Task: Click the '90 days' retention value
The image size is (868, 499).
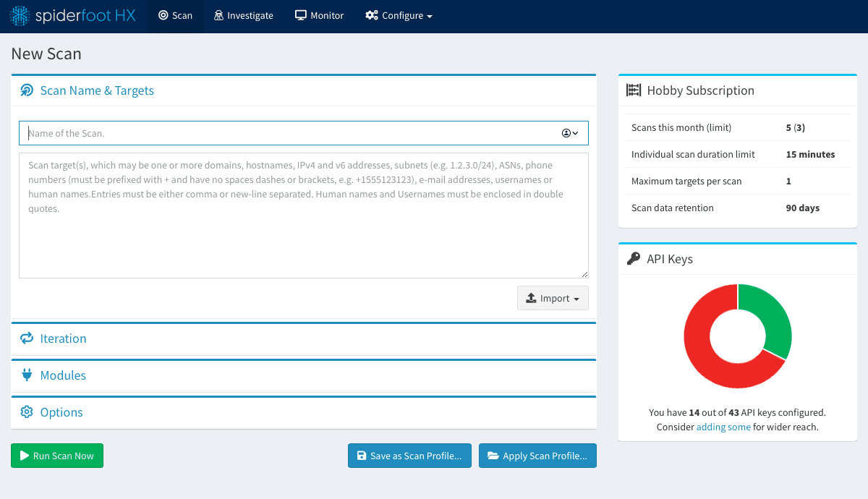Action: click(x=803, y=208)
